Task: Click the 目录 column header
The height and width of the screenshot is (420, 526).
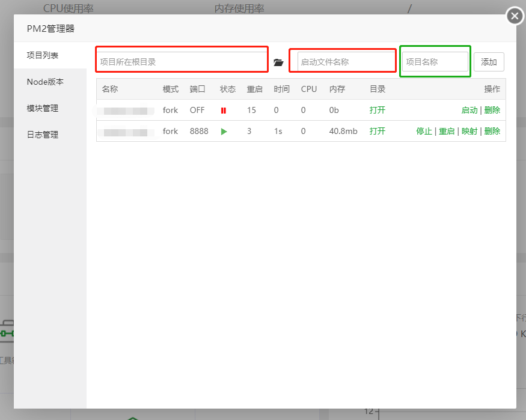Action: point(378,89)
